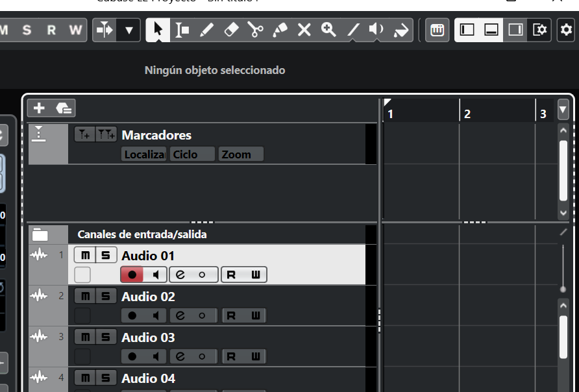Open toolbar settings gear
Image resolution: width=579 pixels, height=392 pixels.
click(x=566, y=30)
